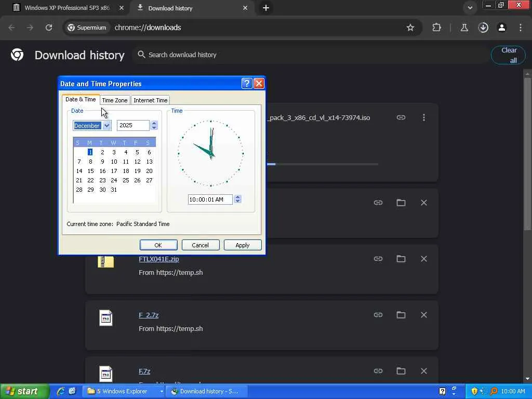The height and width of the screenshot is (399, 532).
Task: Show F_2.7z in folder
Action: click(401, 315)
